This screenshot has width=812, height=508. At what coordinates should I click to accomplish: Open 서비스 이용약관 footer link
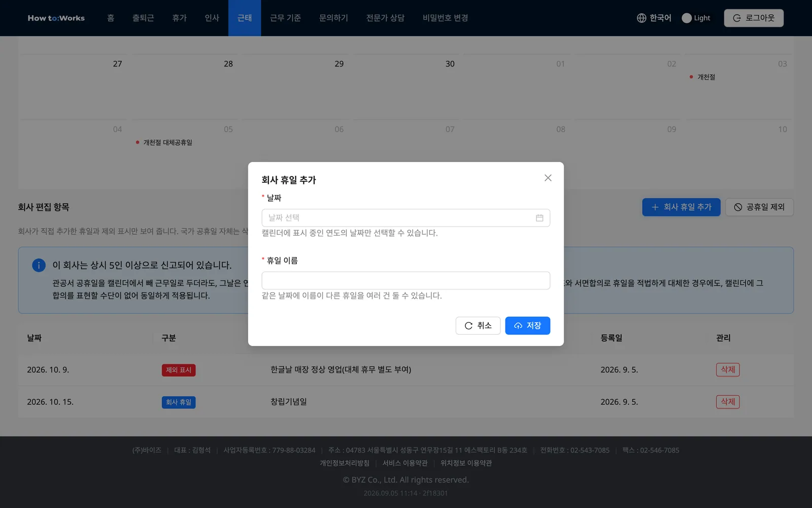pyautogui.click(x=405, y=463)
